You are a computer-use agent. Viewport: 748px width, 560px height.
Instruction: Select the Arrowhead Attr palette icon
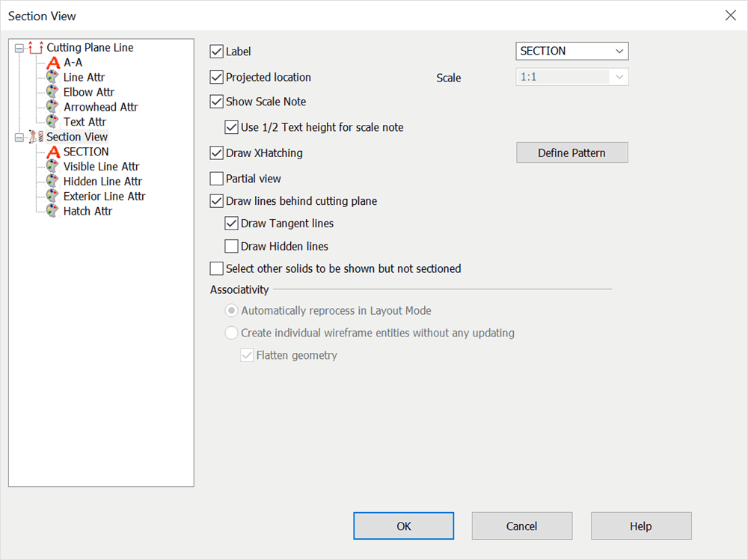tap(51, 107)
